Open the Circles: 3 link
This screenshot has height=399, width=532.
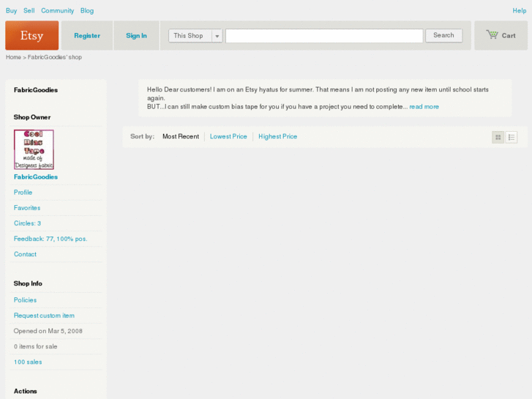pyautogui.click(x=28, y=223)
